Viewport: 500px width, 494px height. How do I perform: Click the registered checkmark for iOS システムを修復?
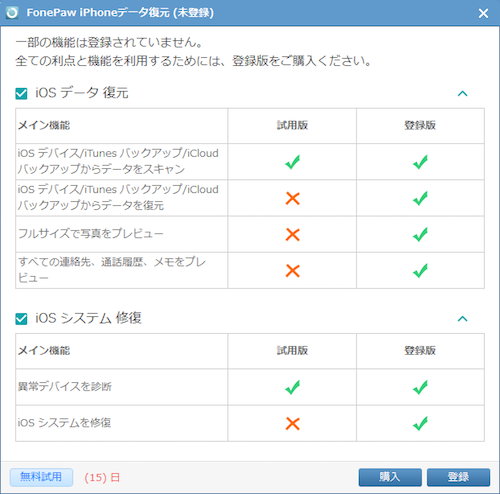coord(420,423)
